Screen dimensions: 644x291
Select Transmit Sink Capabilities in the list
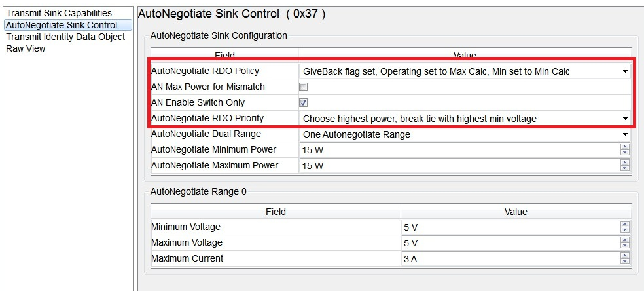coord(59,13)
